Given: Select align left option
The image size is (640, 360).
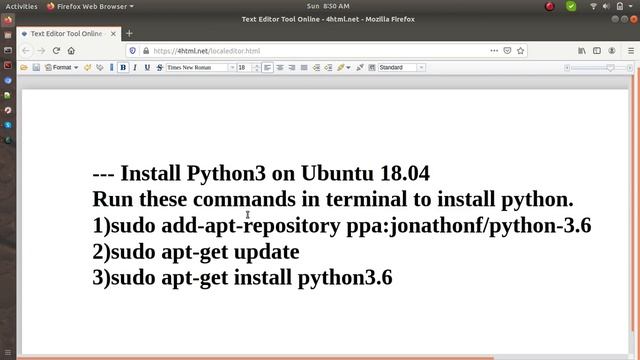Looking at the screenshot, I should (267, 67).
